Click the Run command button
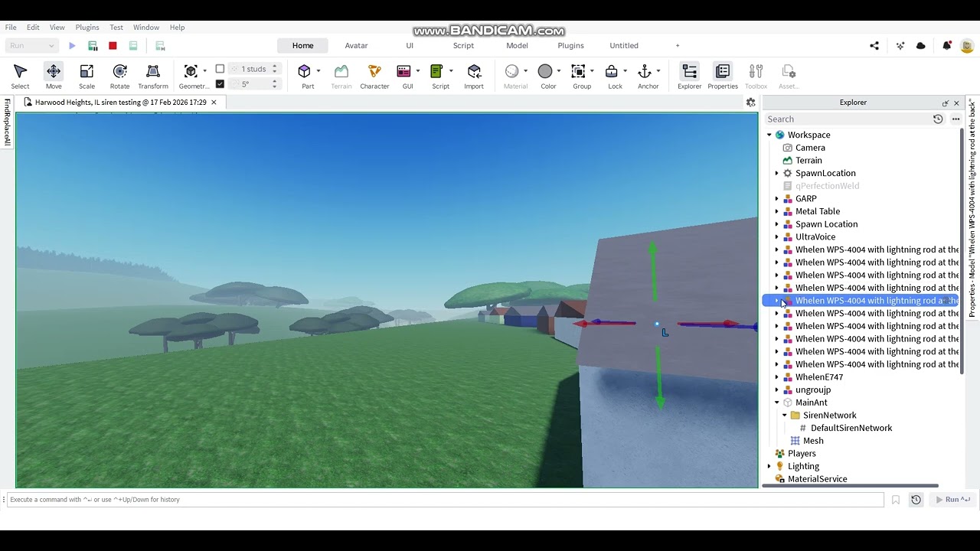This screenshot has height=551, width=980. point(953,500)
